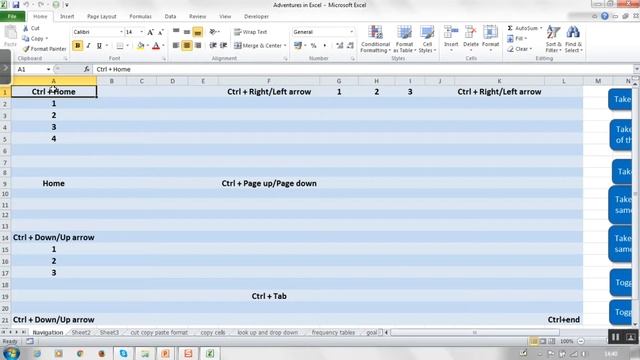
Task: Click the Toggle button beside row 18
Action: 621,282
